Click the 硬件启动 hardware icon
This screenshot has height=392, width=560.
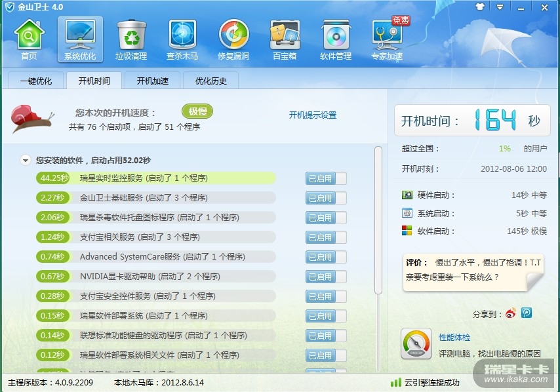click(x=407, y=195)
